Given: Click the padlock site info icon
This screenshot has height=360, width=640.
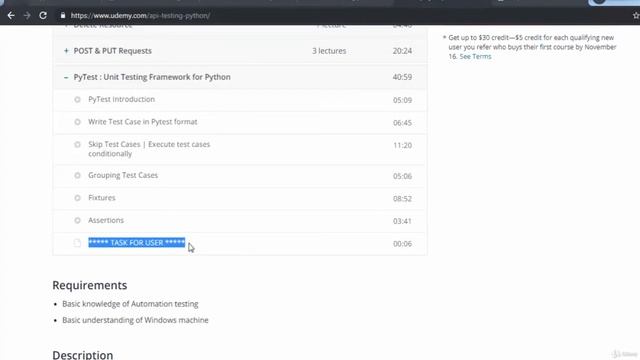Looking at the screenshot, I should pos(62,16).
